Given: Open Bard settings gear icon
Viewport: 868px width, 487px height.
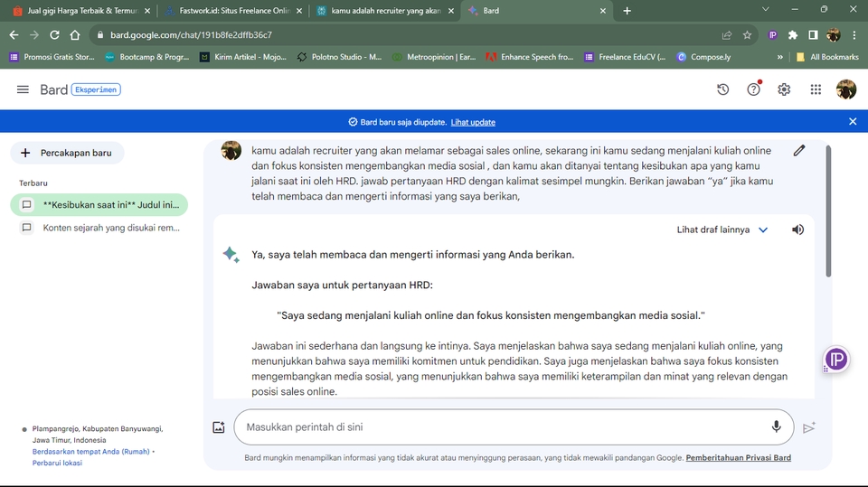Looking at the screenshot, I should click(x=784, y=89).
